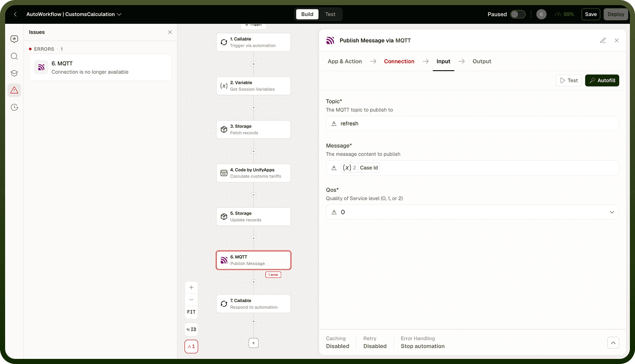Open the Connection tab

click(x=399, y=61)
